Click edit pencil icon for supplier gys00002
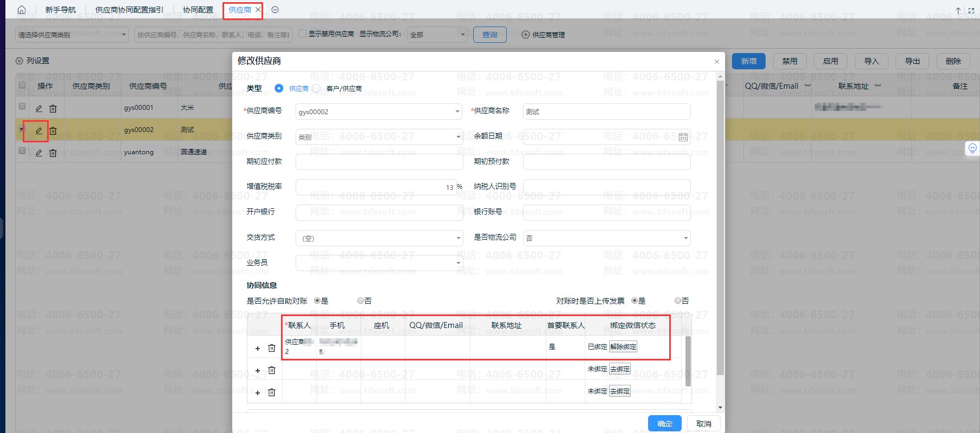Viewport: 980px width, 433px height. pyautogui.click(x=38, y=130)
